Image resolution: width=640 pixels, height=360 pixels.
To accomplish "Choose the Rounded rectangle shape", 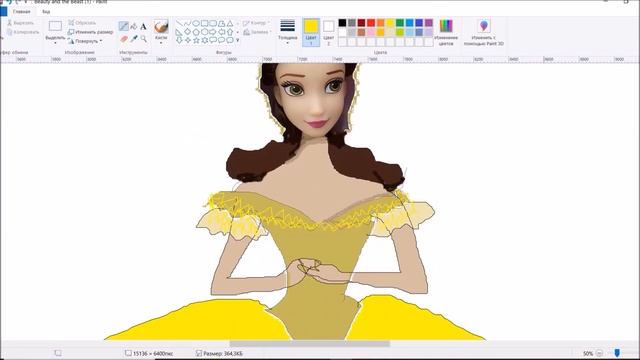I will pyautogui.click(x=213, y=23).
